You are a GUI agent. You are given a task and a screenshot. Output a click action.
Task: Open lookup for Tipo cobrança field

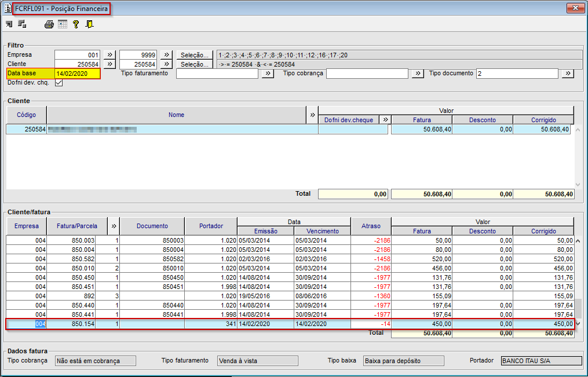pyautogui.click(x=417, y=74)
